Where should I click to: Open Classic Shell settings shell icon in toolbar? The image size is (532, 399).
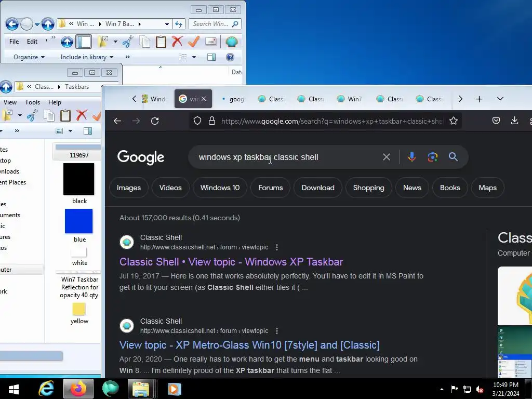[231, 42]
